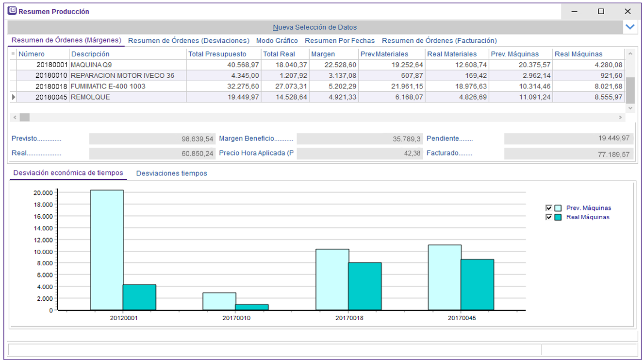
Task: Toggle the Real Máquinas legend checkbox
Action: (549, 217)
